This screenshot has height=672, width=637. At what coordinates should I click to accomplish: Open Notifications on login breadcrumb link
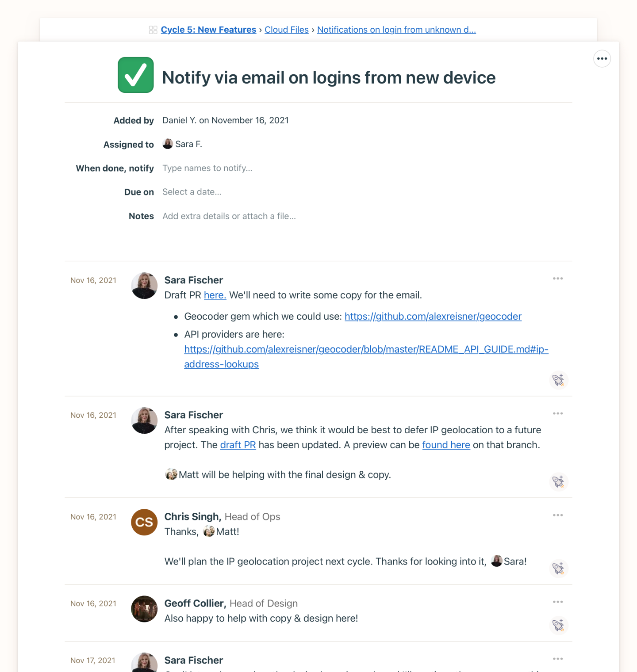pyautogui.click(x=396, y=30)
